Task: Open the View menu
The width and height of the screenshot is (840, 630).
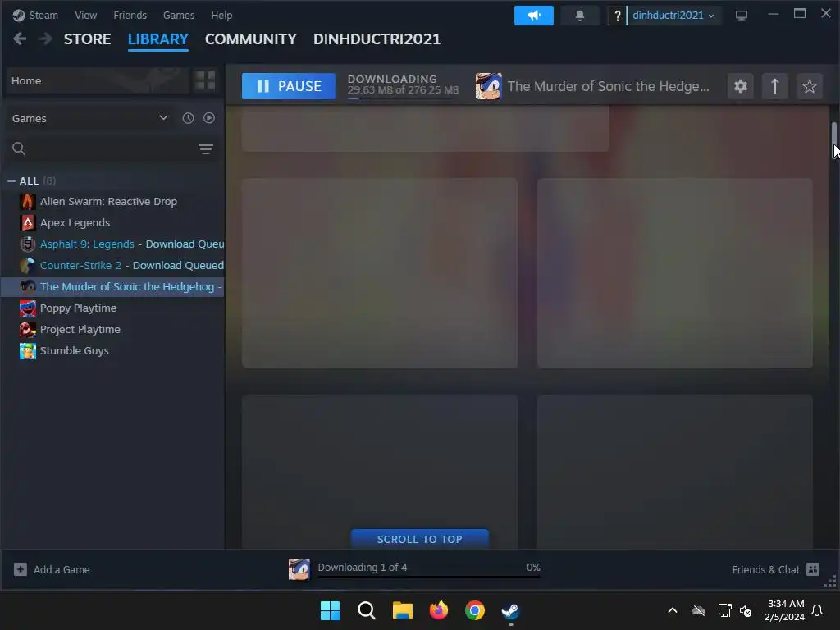Action: click(85, 15)
